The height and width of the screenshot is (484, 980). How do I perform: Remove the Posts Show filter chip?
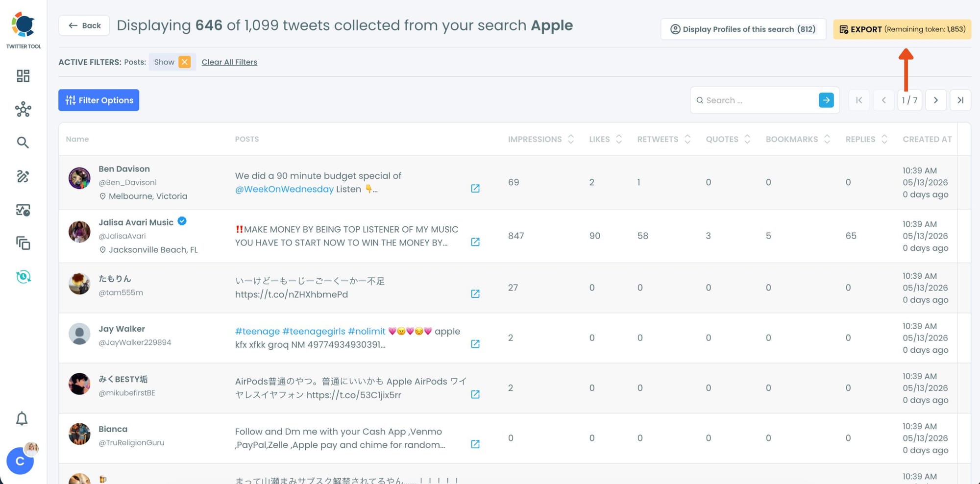[x=184, y=62]
